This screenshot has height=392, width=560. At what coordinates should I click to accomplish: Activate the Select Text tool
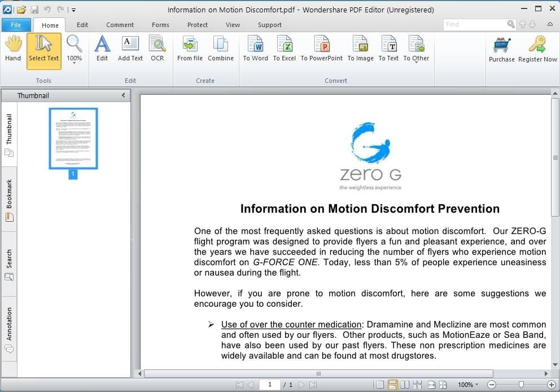tap(43, 51)
